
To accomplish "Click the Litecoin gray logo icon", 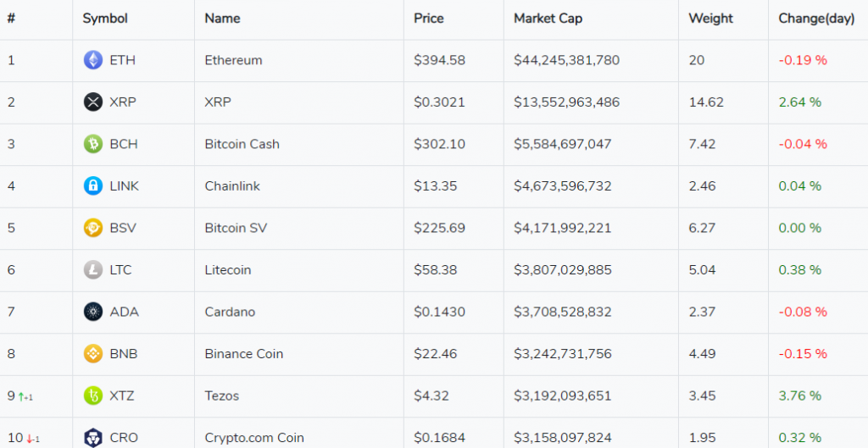I will tap(93, 270).
